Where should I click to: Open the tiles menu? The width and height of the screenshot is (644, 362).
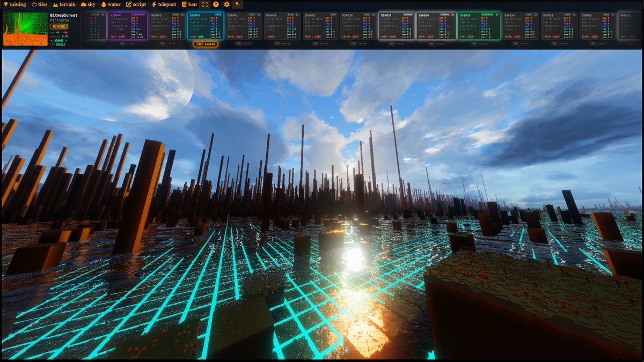tap(39, 4)
